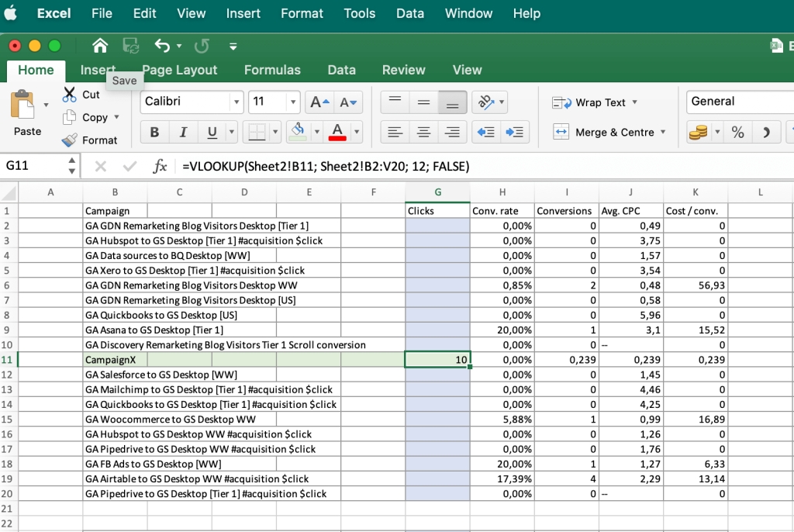The image size is (794, 532).
Task: Select Bottom Align
Action: [x=452, y=102]
